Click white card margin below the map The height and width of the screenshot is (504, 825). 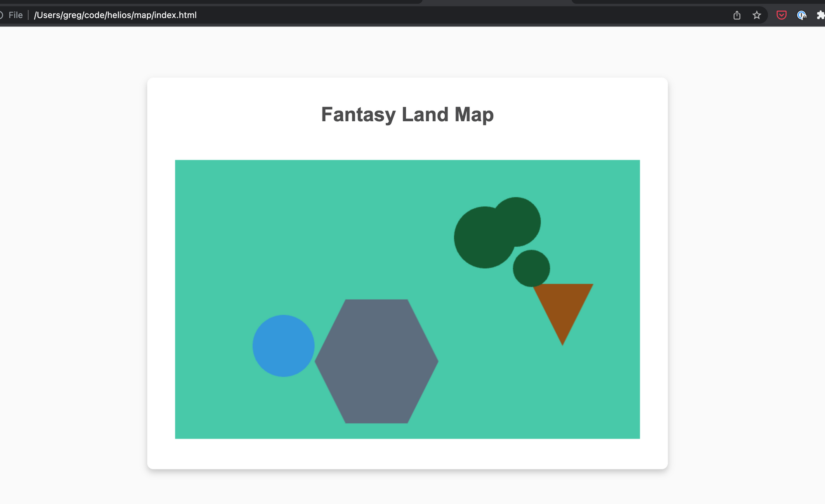click(407, 454)
